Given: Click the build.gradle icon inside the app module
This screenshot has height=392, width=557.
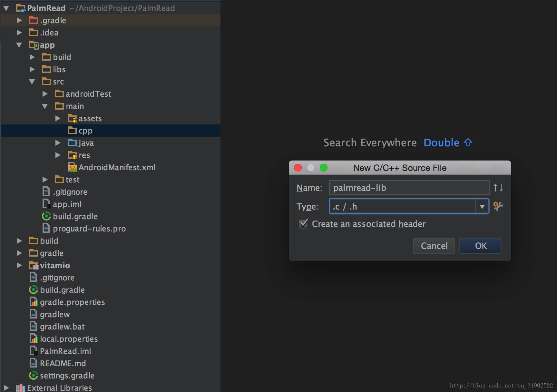Looking at the screenshot, I should 46,216.
